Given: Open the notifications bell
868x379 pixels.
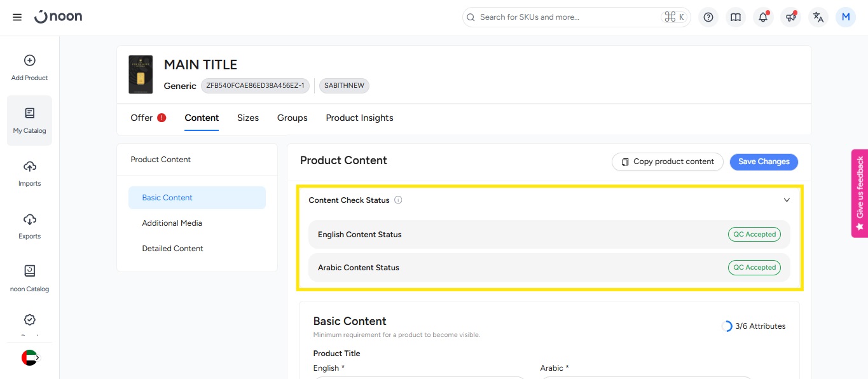Looking at the screenshot, I should tap(763, 17).
